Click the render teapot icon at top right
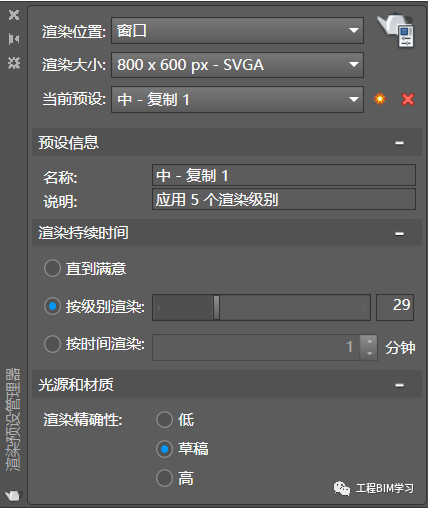Viewport: 428px width, 508px height. point(396,30)
